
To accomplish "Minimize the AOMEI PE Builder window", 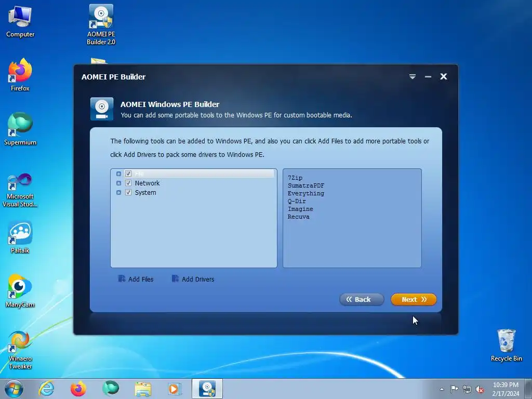I will point(428,77).
